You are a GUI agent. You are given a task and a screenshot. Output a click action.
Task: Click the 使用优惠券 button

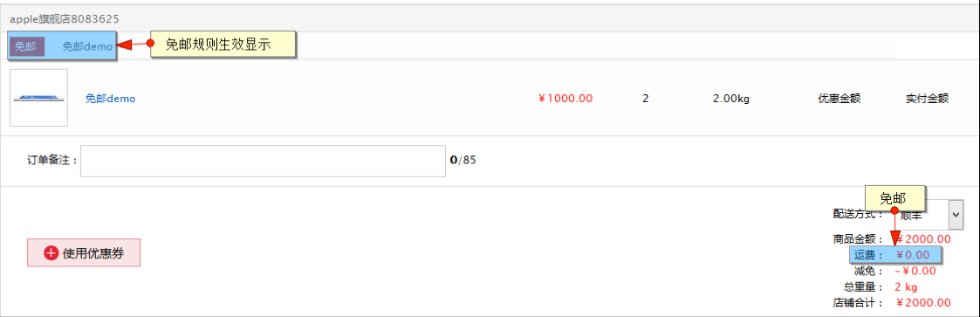[84, 252]
